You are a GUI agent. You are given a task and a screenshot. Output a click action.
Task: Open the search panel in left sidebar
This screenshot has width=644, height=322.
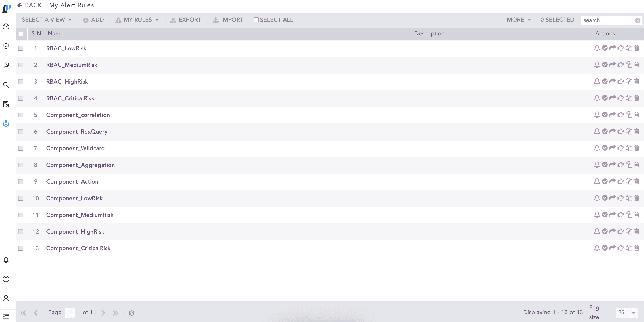pyautogui.click(x=6, y=85)
